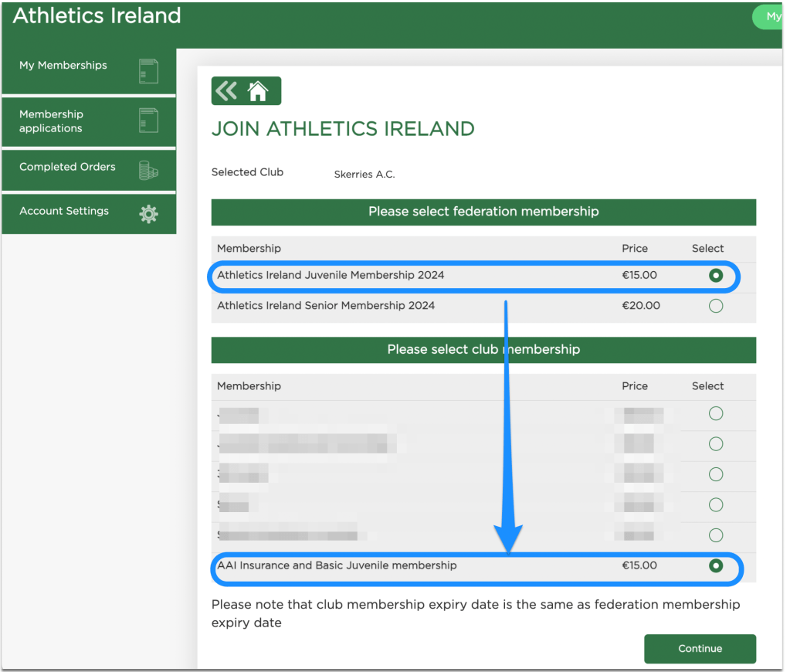The width and height of the screenshot is (790, 672).
Task: Click the home icon button
Action: pyautogui.click(x=258, y=91)
